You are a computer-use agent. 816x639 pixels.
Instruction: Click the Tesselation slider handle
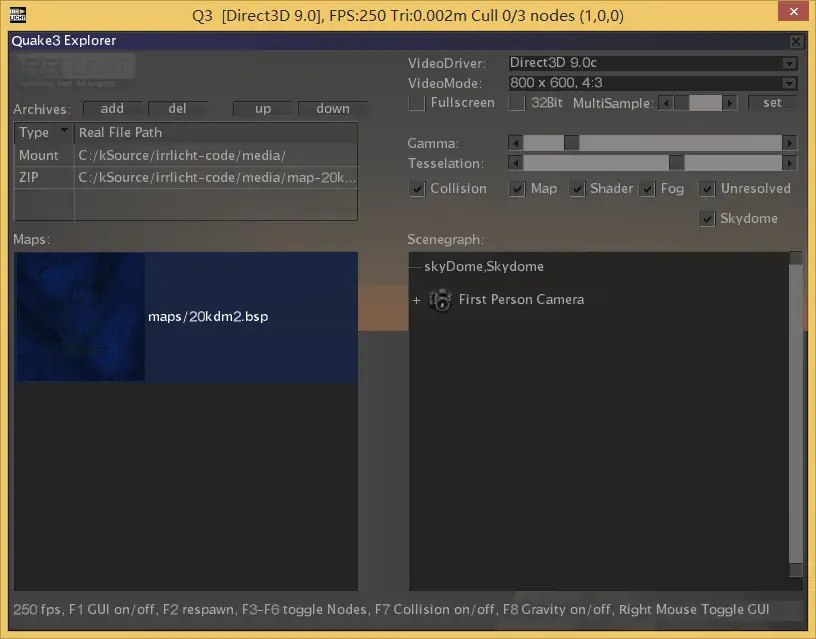(676, 163)
